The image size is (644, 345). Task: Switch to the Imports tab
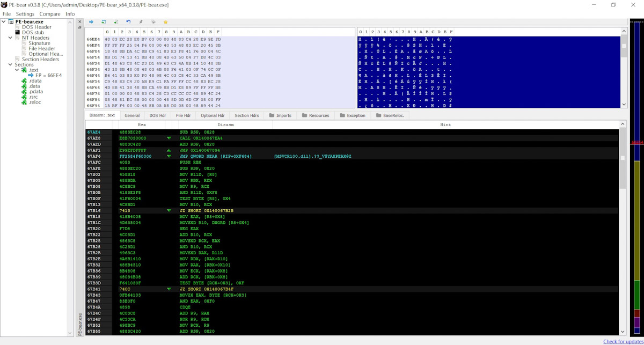click(x=280, y=115)
